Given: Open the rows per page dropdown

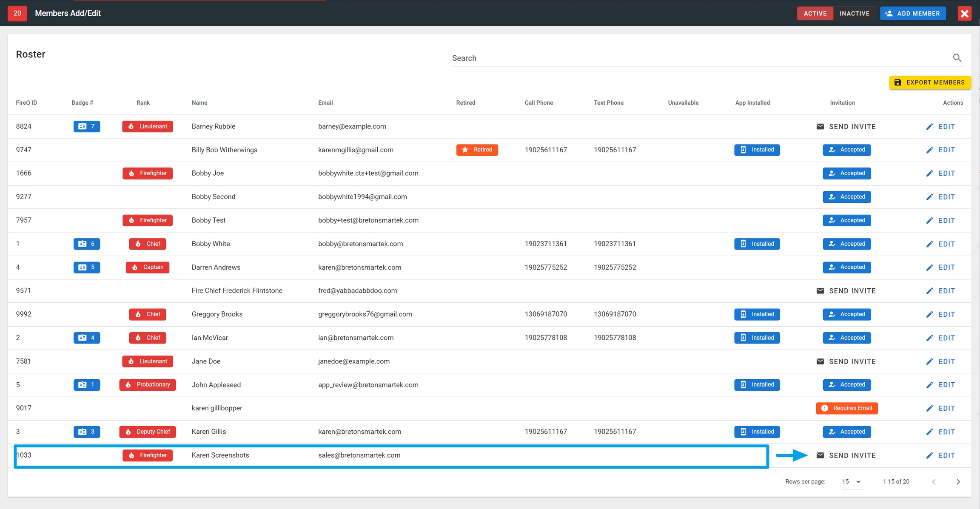Looking at the screenshot, I should 852,482.
